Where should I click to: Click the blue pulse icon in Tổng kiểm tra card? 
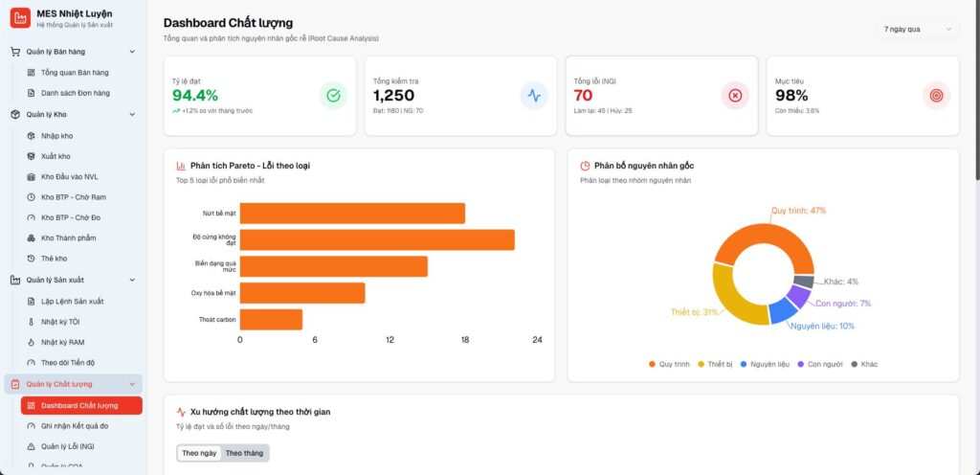[534, 96]
